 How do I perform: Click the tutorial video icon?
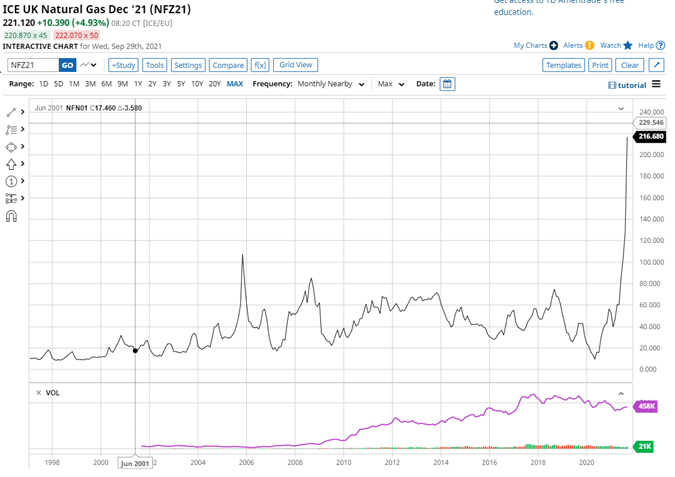click(612, 85)
